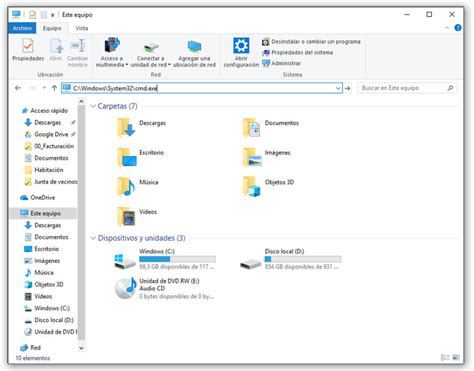Select the Descargas folder in Carpetas
This screenshot has width=474, height=371.
[x=141, y=128]
